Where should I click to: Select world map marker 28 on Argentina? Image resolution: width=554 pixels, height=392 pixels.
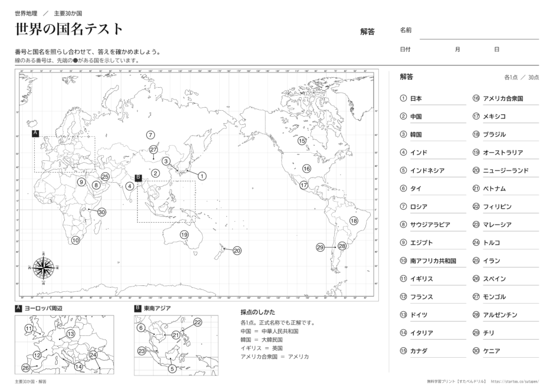342,246
